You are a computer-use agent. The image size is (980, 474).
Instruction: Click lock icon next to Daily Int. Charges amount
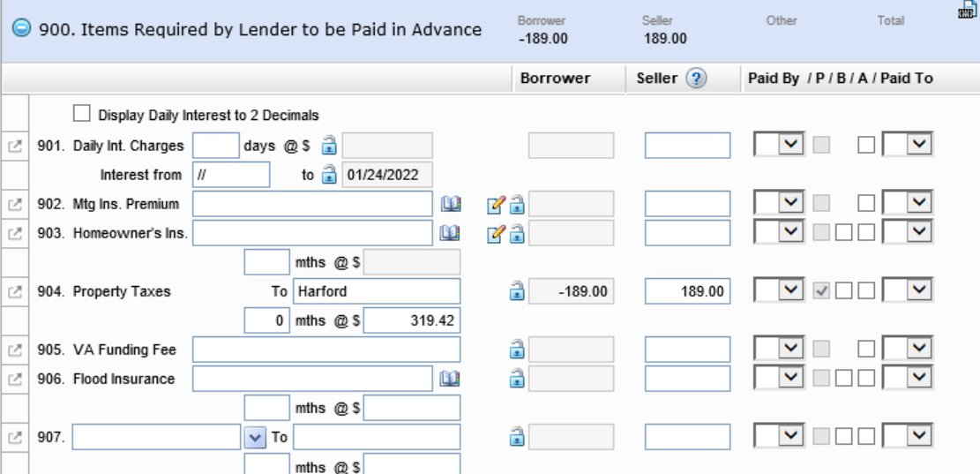[329, 146]
